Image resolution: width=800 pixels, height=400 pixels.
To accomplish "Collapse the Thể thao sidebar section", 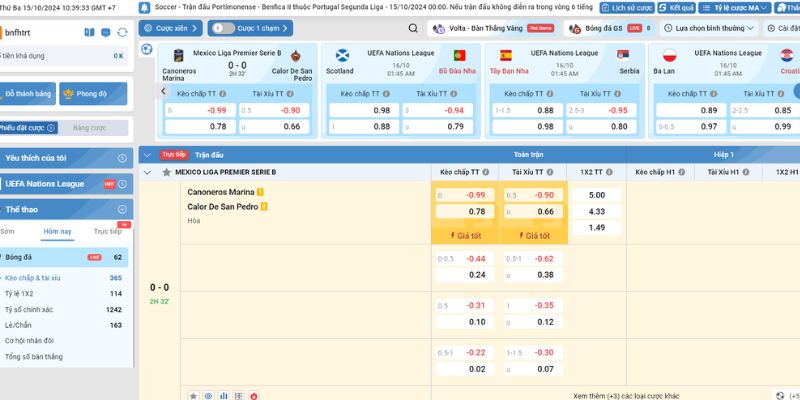I will coord(122,209).
